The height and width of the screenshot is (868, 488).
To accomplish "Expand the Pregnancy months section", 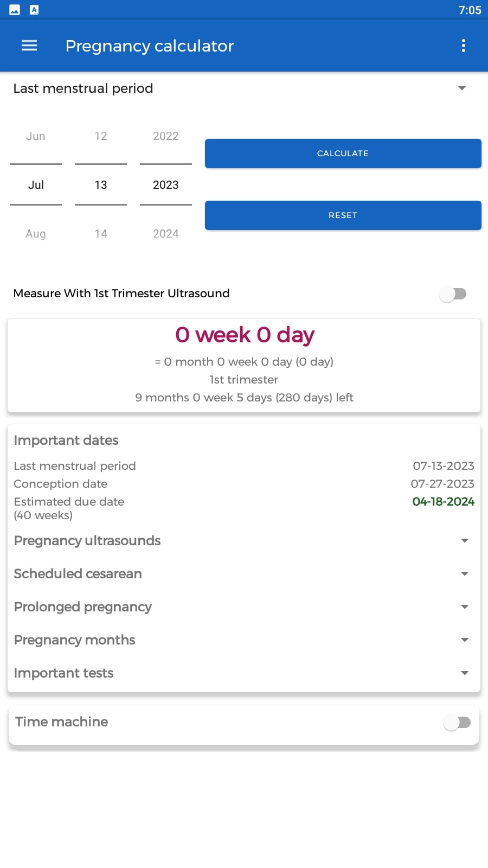I will pyautogui.click(x=244, y=640).
